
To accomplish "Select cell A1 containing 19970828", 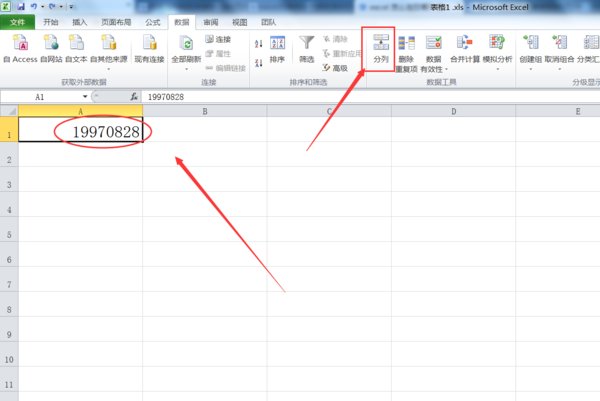I will point(80,131).
